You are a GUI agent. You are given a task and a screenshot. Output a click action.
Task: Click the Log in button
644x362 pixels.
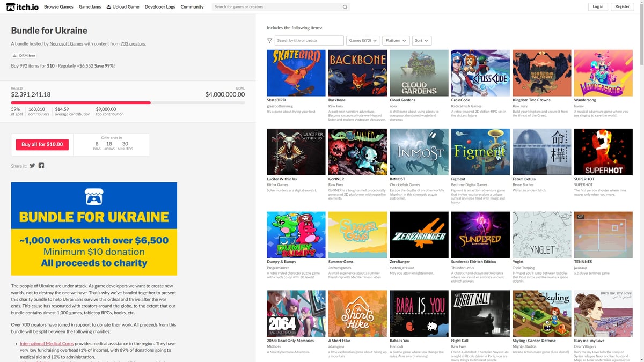coord(598,7)
